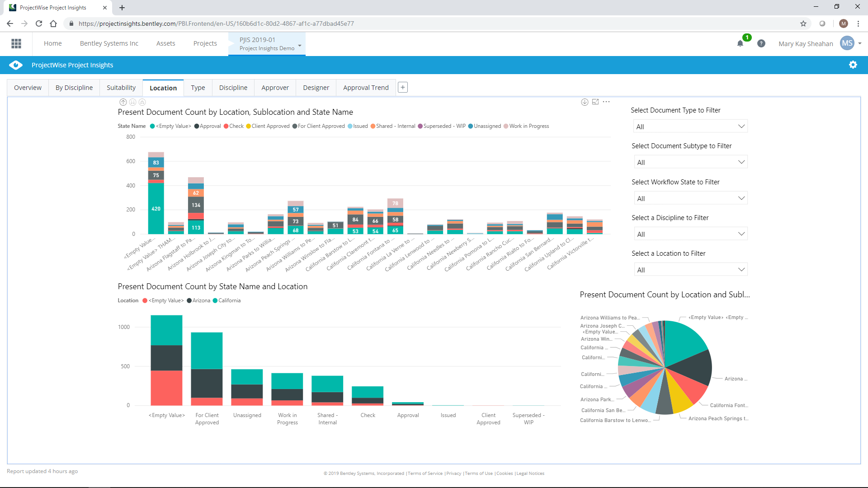The height and width of the screenshot is (488, 868).
Task: Open Terms of Service footer link
Action: point(425,474)
